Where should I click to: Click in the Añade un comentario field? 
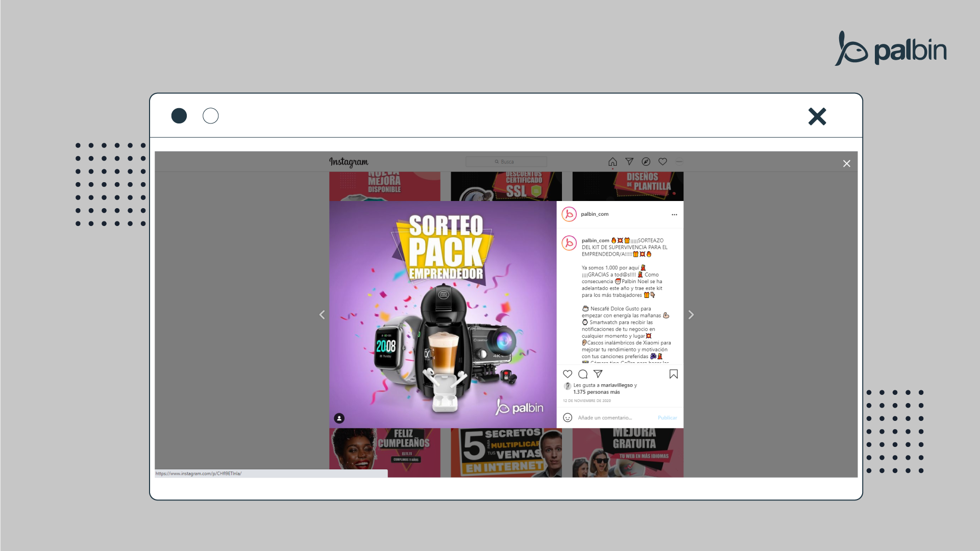(x=607, y=417)
